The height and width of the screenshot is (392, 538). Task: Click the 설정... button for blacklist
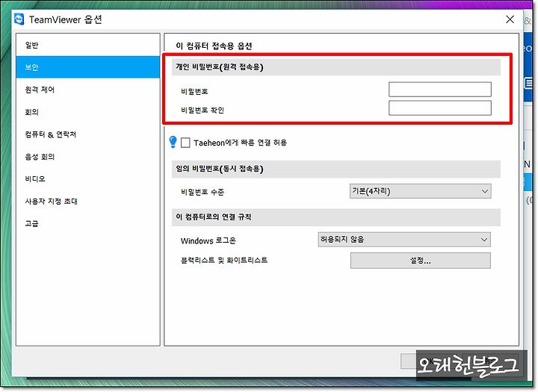(x=420, y=261)
